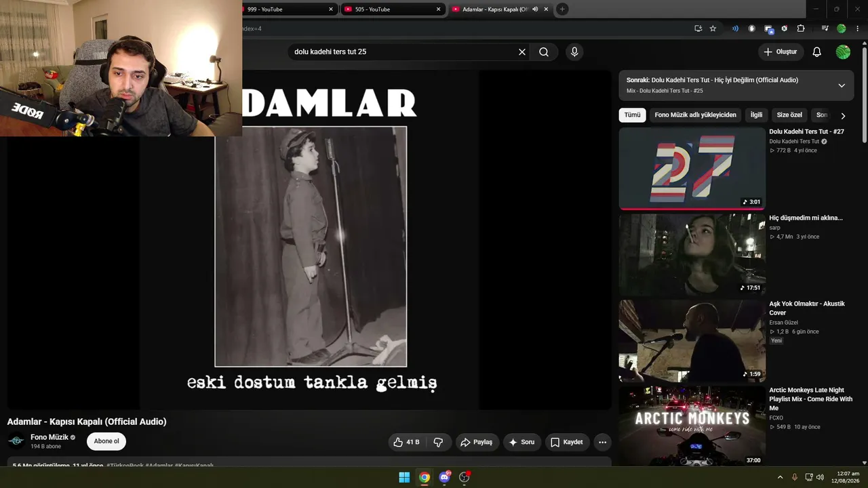Click the Chrome profile avatar in toolbar
868x488 pixels.
(842, 28)
